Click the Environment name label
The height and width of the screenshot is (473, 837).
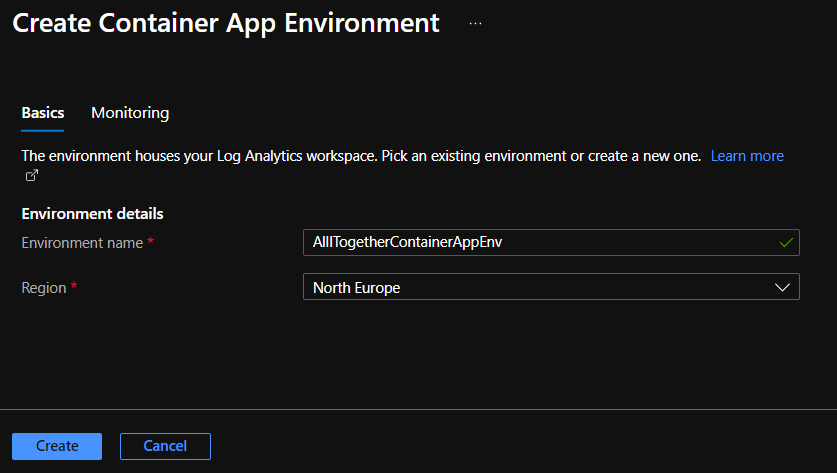tap(82, 243)
